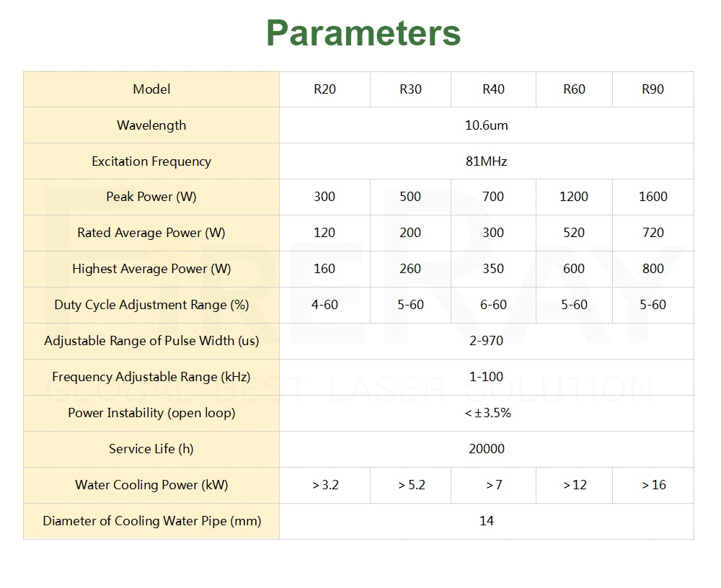Viewport: 721px width, 588px height.
Task: Click the excitation frequency value "81MHz"
Action: click(x=487, y=161)
